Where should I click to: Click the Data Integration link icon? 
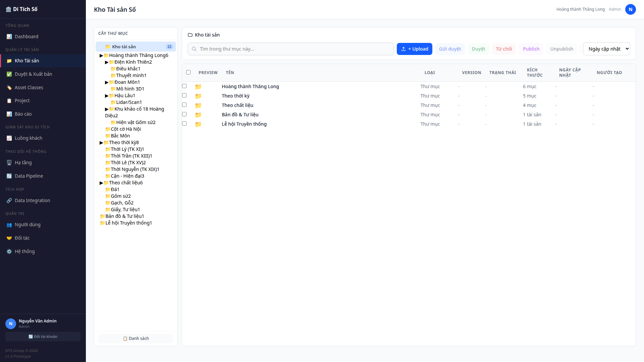click(9, 200)
